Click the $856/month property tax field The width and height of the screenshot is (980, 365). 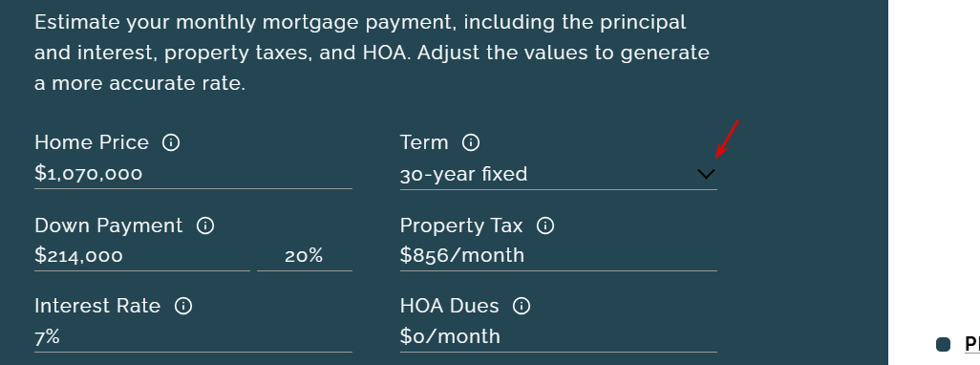coord(558,256)
